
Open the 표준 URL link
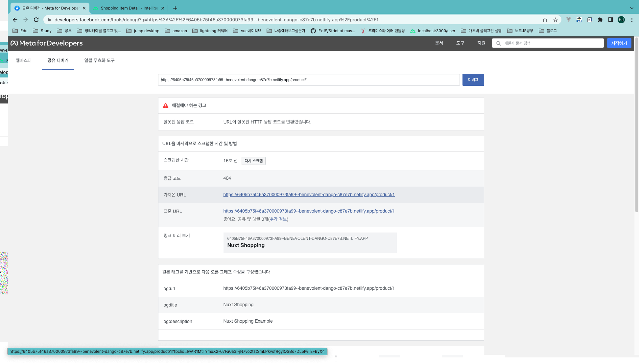click(309, 211)
